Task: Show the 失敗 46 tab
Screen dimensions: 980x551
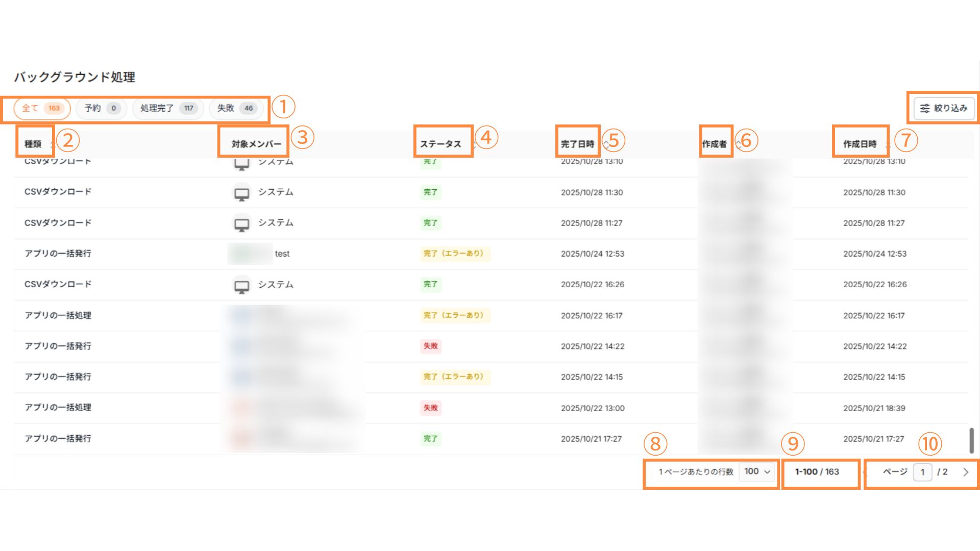Action: coord(235,108)
